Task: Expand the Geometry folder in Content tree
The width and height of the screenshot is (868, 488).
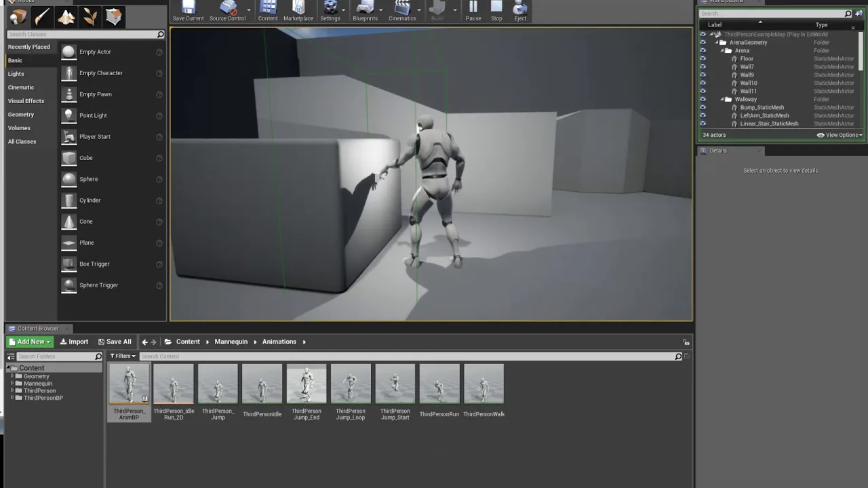Action: pos(12,376)
